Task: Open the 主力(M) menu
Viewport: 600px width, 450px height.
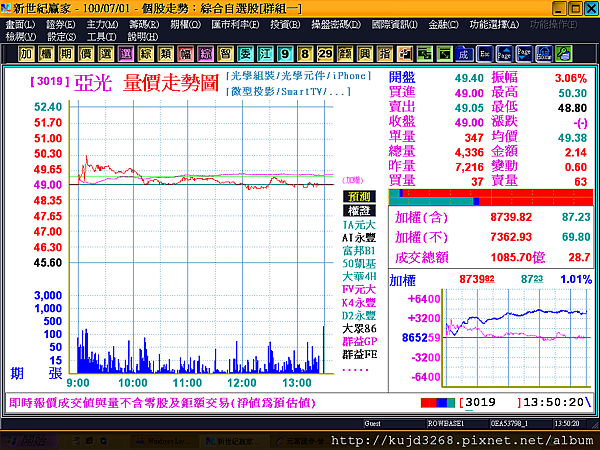Action: (102, 24)
